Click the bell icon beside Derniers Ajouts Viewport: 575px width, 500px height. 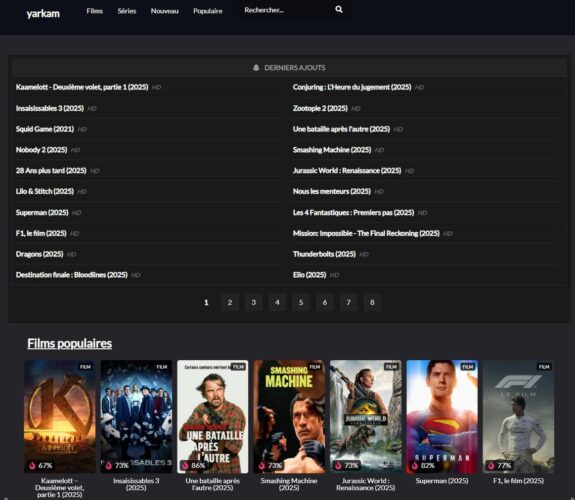[x=256, y=68]
